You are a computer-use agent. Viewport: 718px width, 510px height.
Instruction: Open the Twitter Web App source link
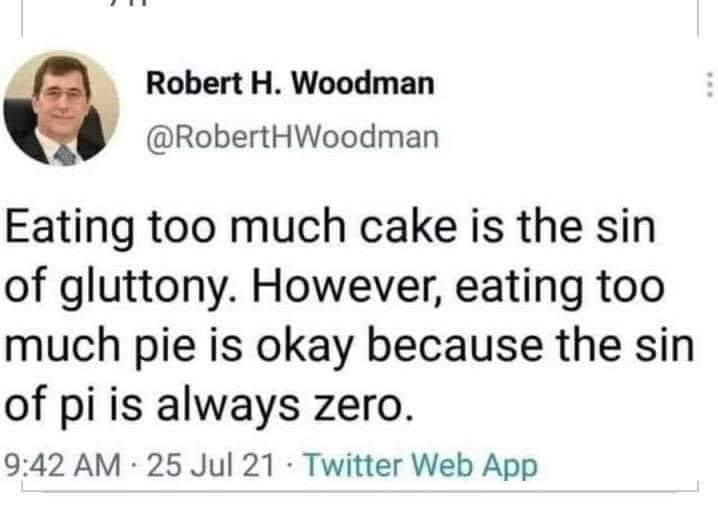419,467
